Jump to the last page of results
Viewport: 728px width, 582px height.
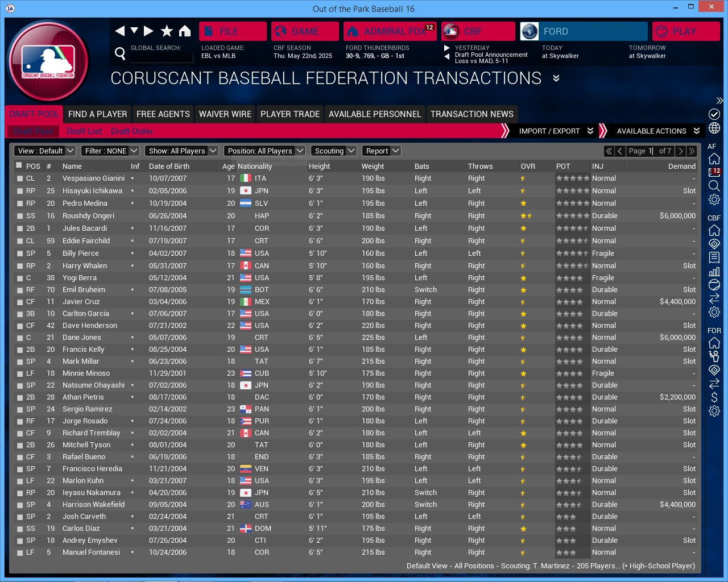pyautogui.click(x=692, y=151)
